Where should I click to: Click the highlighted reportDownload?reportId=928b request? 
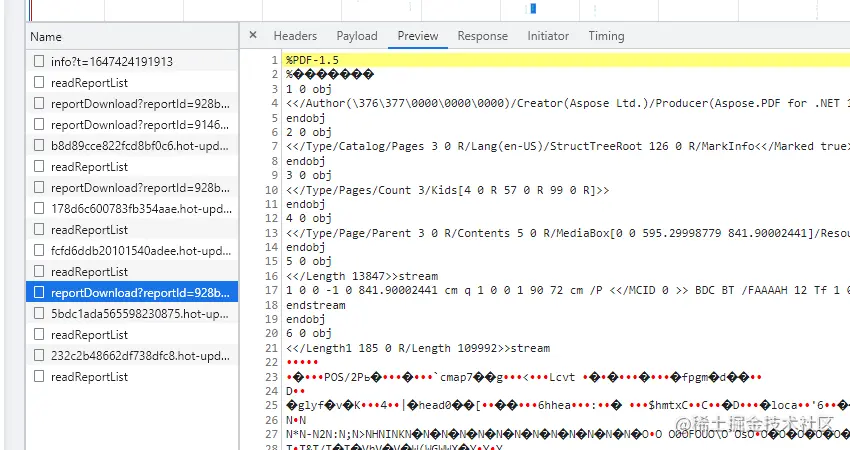pyautogui.click(x=140, y=293)
